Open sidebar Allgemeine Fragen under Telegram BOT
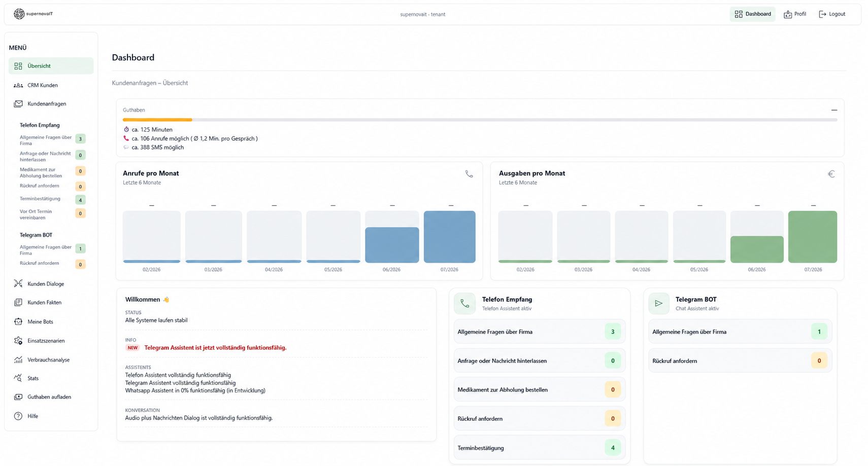 (52, 249)
